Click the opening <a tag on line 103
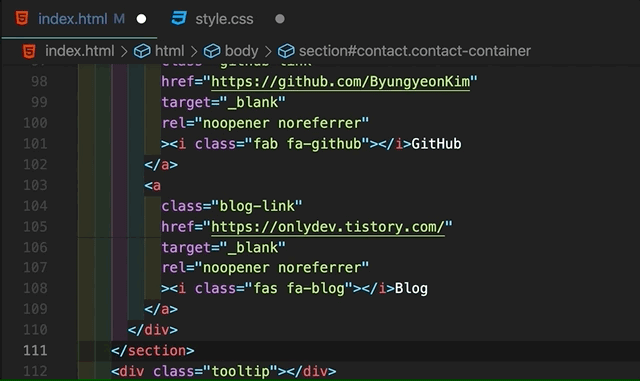Image resolution: width=640 pixels, height=381 pixels. 153,185
